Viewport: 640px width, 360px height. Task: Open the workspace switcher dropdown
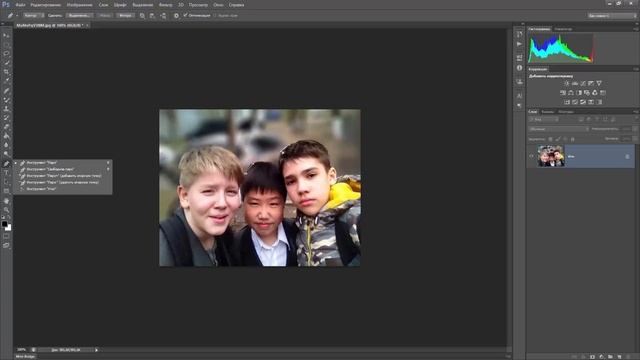click(x=612, y=16)
